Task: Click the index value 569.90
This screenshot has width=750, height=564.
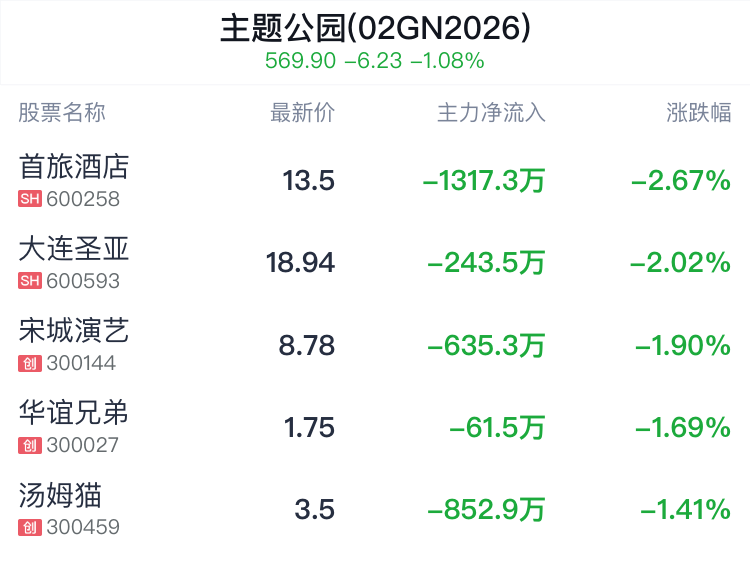Action: point(300,61)
